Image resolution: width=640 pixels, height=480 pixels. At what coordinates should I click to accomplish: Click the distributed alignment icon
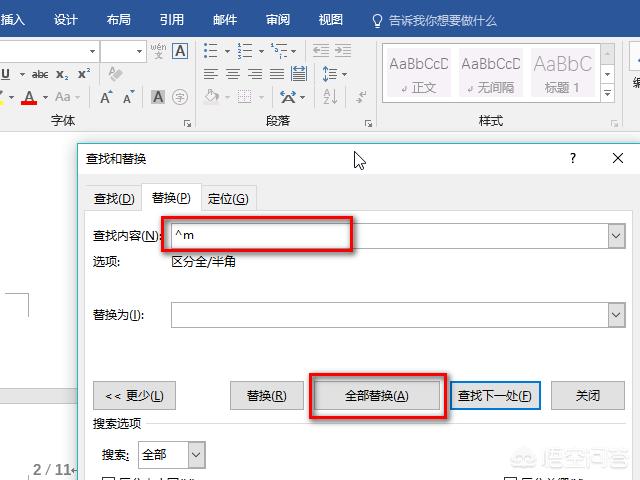(299, 74)
